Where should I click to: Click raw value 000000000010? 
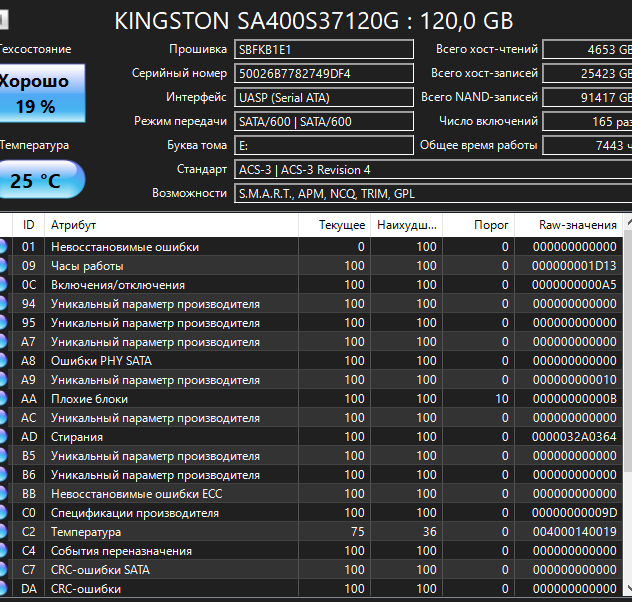[x=574, y=380]
